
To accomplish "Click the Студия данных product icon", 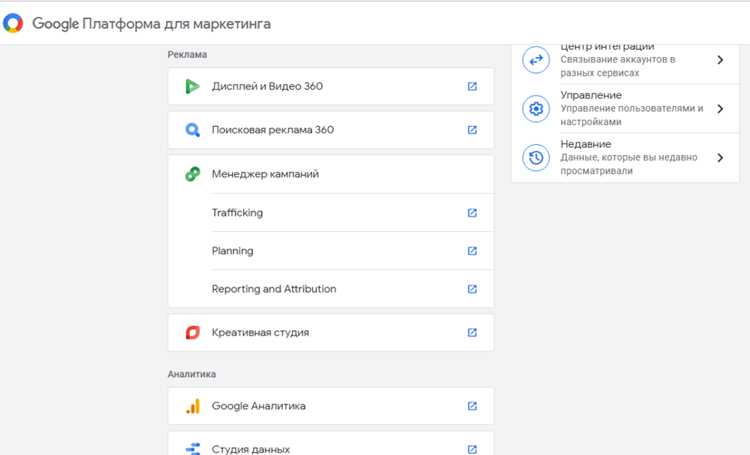I will pyautogui.click(x=192, y=449).
